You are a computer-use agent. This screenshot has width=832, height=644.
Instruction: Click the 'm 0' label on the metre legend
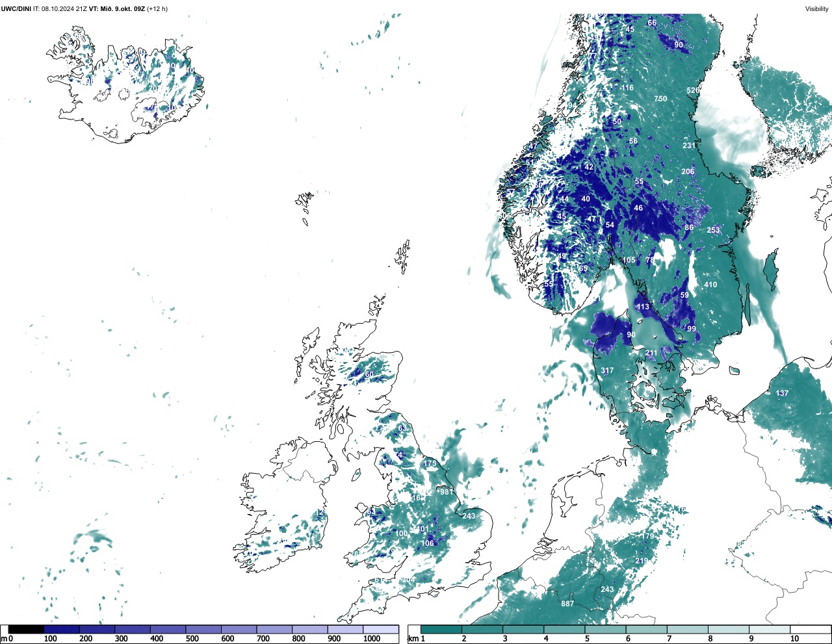tap(7, 639)
